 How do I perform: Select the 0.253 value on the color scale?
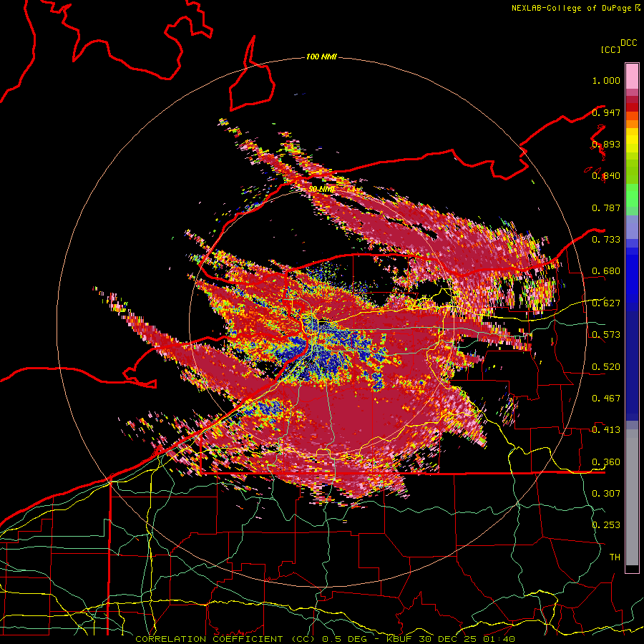(606, 525)
